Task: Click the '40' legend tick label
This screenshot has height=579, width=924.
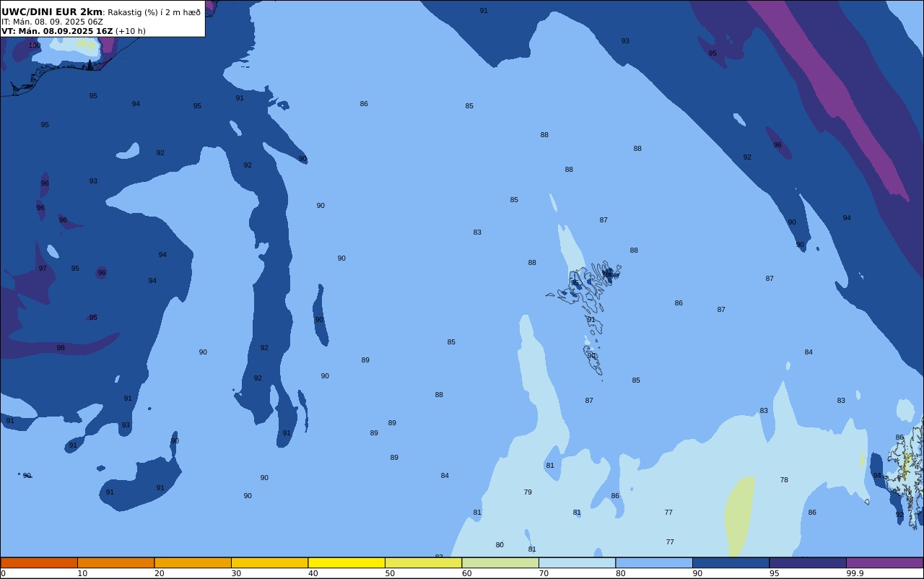Action: point(313,573)
